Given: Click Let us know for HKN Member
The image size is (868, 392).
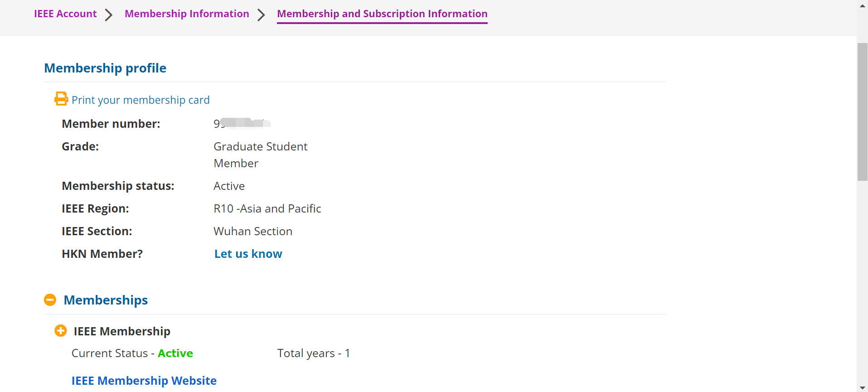Looking at the screenshot, I should click(x=248, y=254).
